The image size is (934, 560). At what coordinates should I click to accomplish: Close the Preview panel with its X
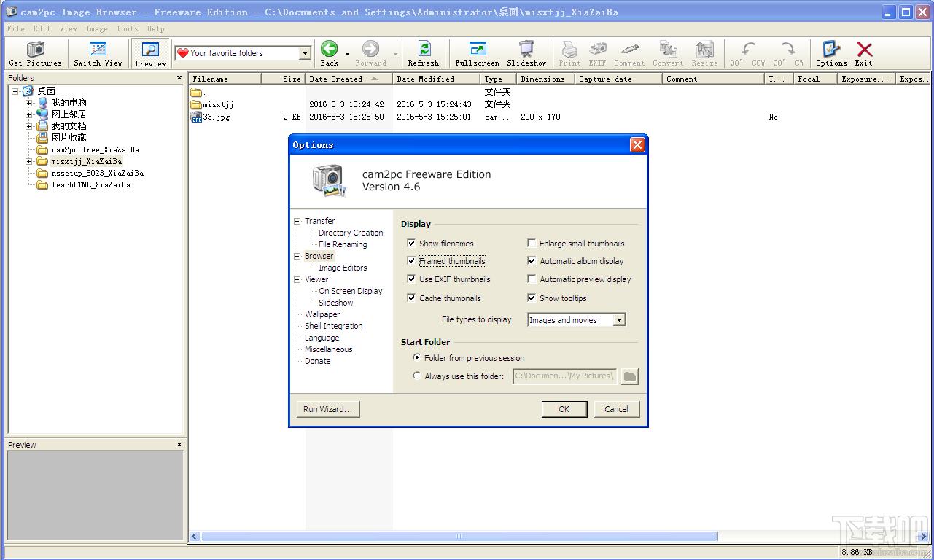[x=179, y=444]
